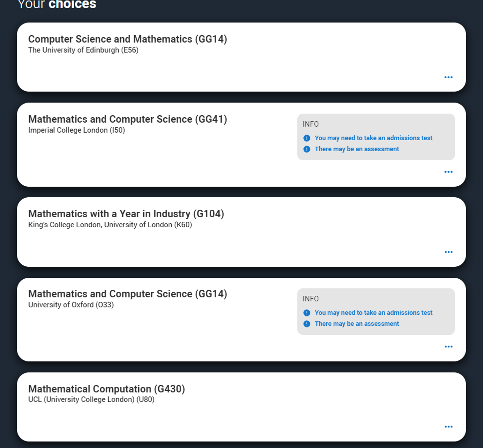Viewport: 483px width, 448px height.
Task: Open three-dot menu for Imperial College choice
Action: 448,172
